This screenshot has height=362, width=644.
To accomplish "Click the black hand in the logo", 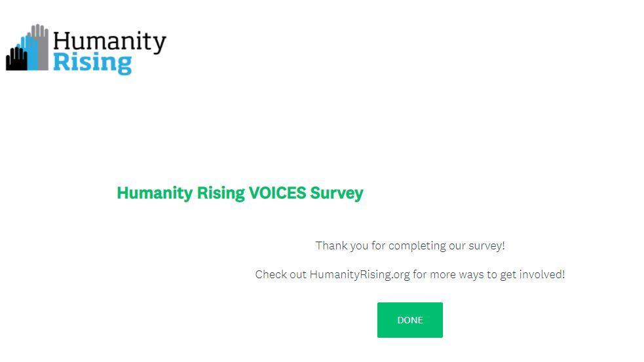I will pyautogui.click(x=16, y=60).
